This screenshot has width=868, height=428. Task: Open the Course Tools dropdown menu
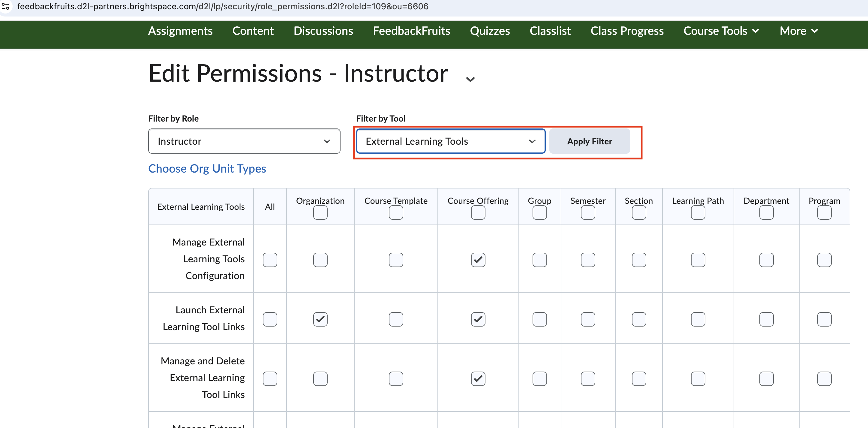[x=721, y=31]
